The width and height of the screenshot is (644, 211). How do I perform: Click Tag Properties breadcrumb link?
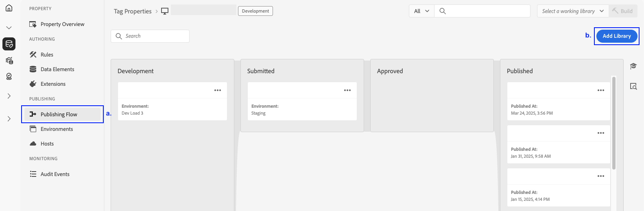point(133,11)
